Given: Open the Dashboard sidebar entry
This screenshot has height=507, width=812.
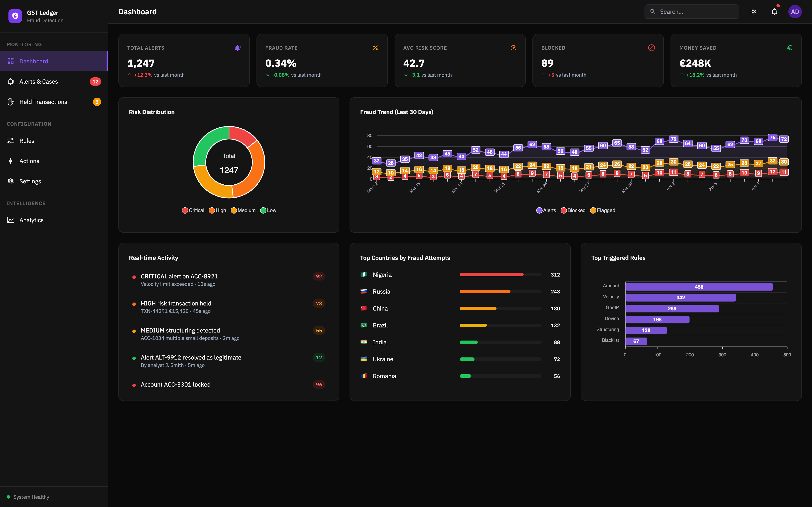Looking at the screenshot, I should pos(34,61).
